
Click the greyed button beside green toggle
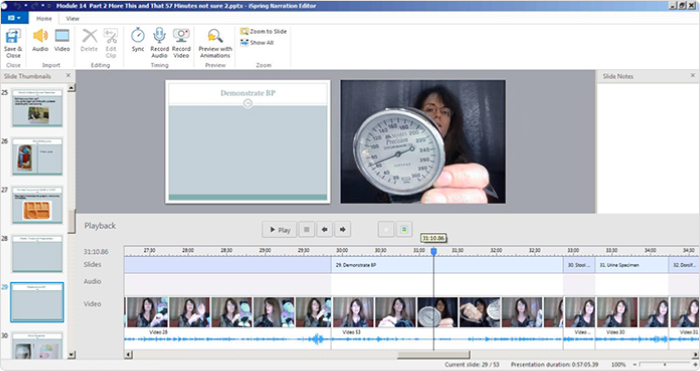(386, 230)
